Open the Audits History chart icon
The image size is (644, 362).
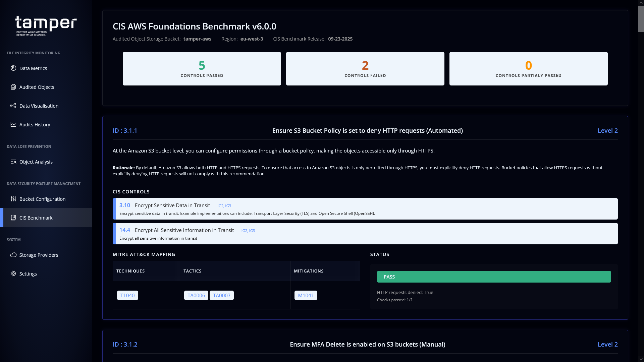coord(13,124)
